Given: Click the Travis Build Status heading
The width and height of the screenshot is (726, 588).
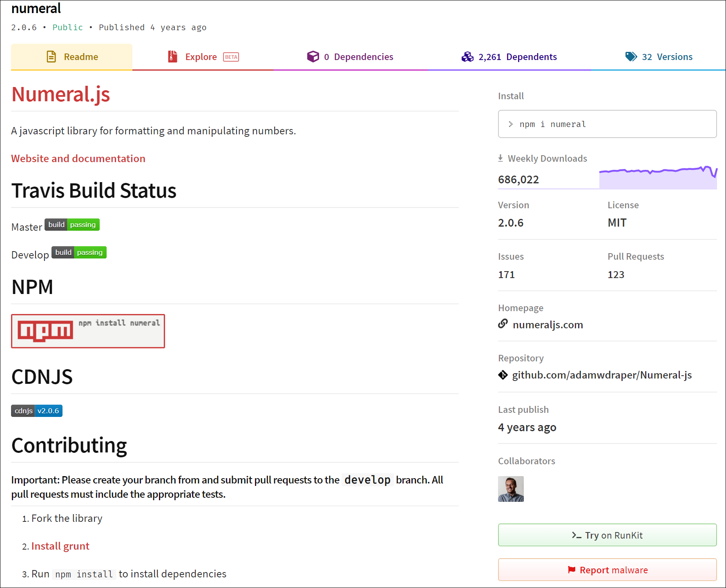Looking at the screenshot, I should tap(94, 191).
